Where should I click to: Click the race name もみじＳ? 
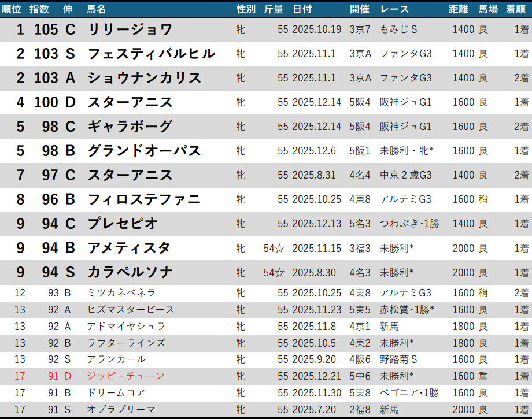(399, 29)
